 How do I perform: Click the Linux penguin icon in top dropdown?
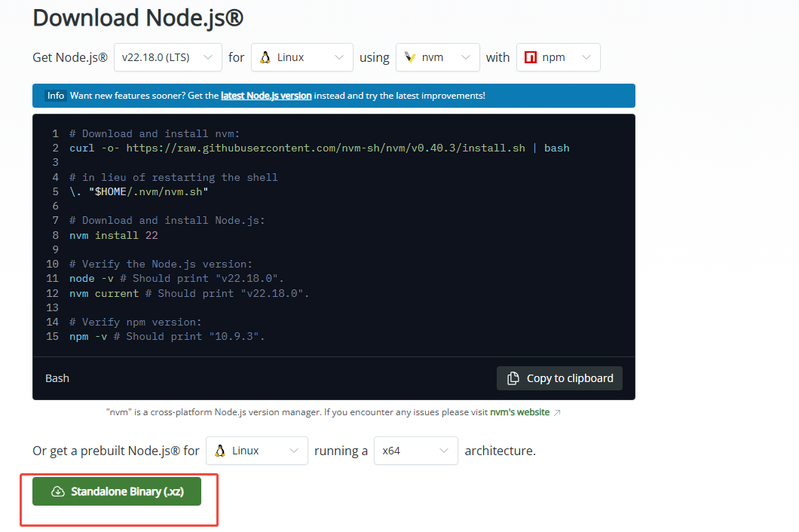(x=265, y=57)
